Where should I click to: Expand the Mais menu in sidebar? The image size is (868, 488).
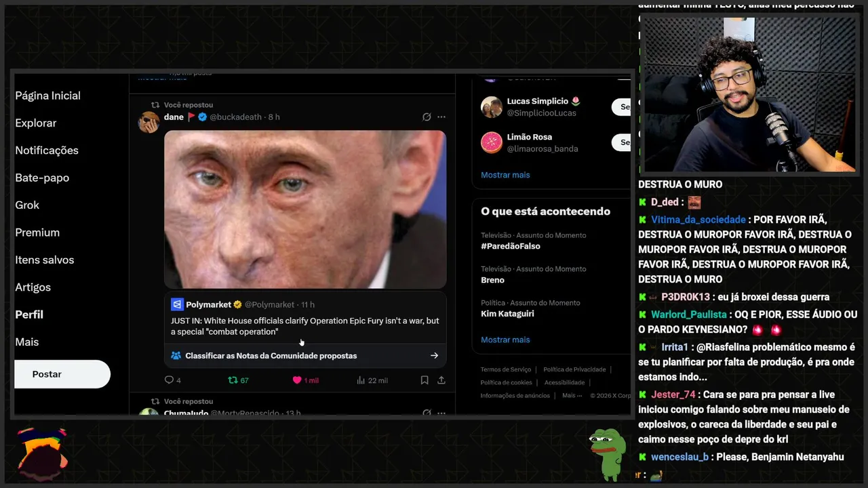pyautogui.click(x=27, y=342)
